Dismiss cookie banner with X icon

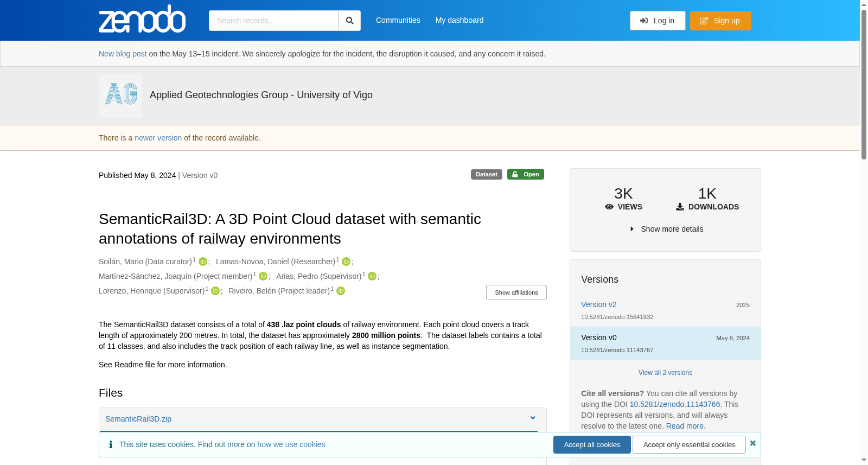tap(753, 443)
